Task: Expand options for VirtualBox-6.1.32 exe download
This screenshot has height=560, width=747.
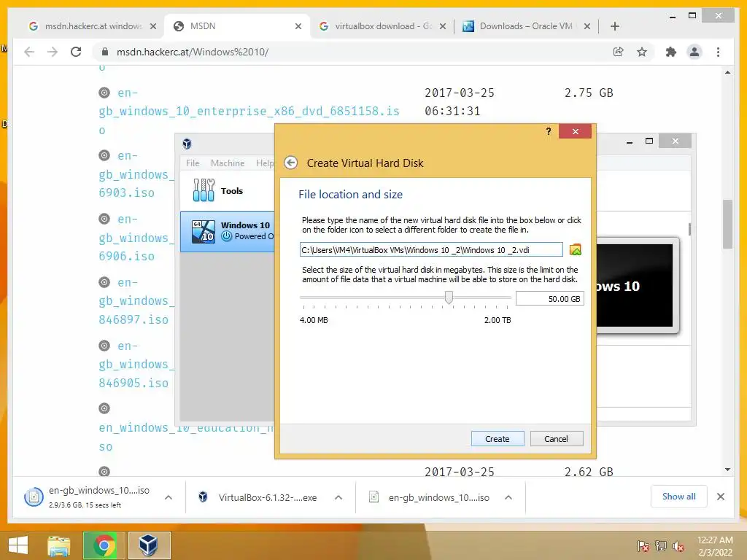Action: point(338,497)
